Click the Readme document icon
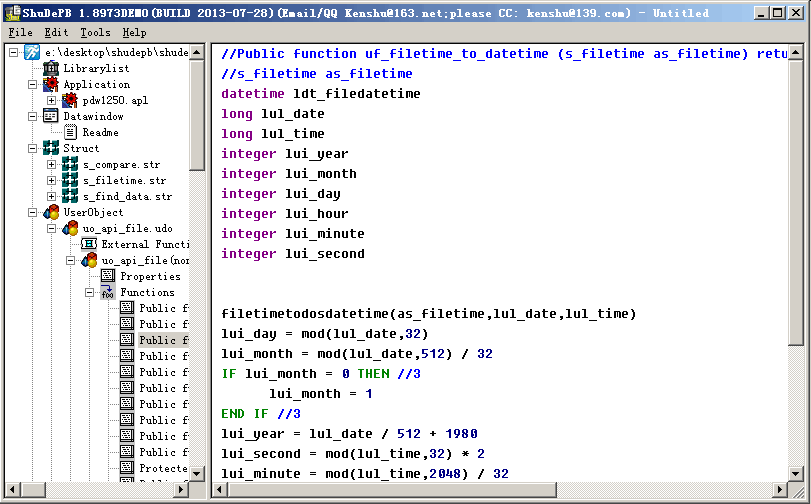Screen dimensions: 811x504 (x=70, y=132)
